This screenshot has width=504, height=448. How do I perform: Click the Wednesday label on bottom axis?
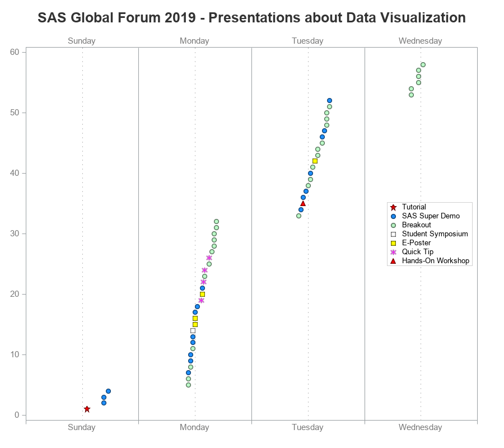coord(421,427)
